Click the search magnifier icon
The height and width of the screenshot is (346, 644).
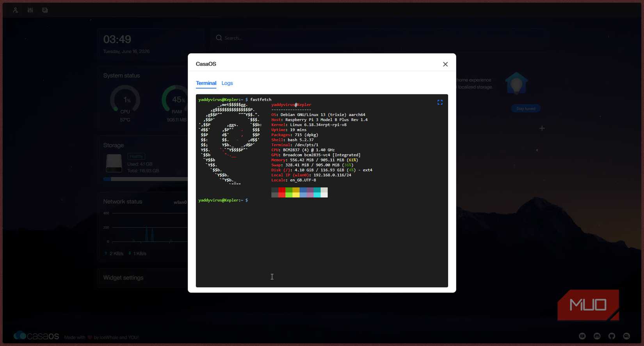click(219, 38)
